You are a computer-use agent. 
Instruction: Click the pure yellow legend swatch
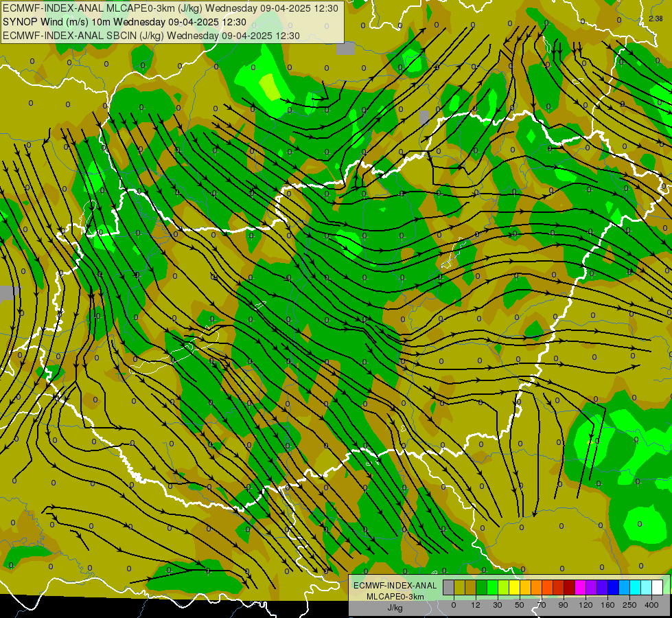[x=515, y=587]
